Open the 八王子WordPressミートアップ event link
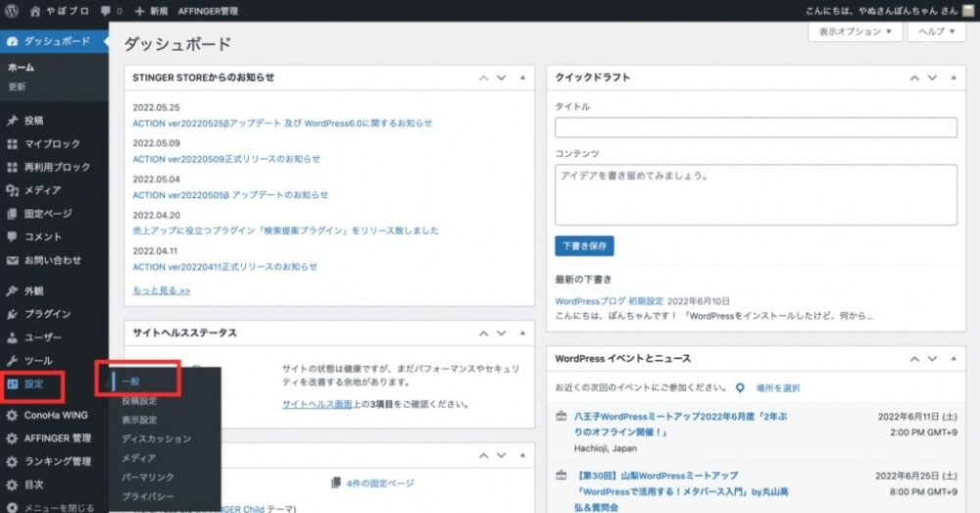 [681, 424]
